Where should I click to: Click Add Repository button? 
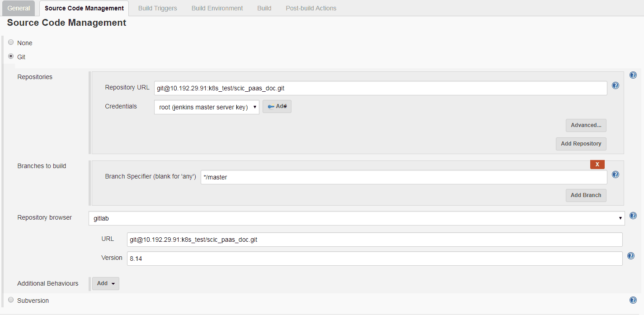pos(581,144)
